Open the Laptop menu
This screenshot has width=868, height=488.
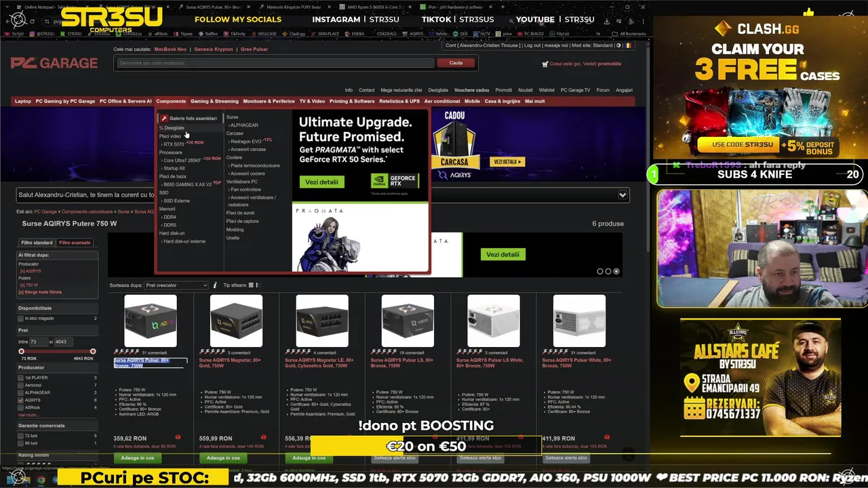click(23, 101)
